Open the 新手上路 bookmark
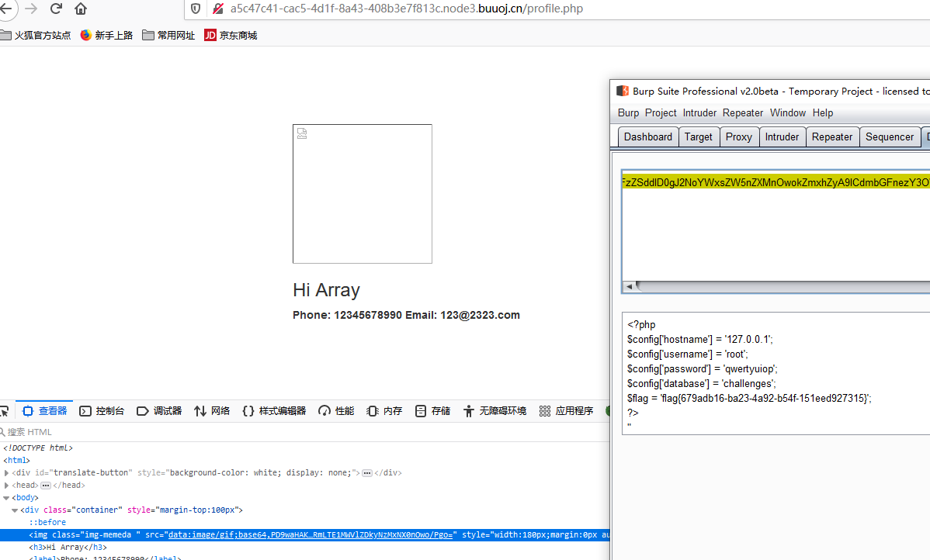Viewport: 930px width, 560px height. pos(107,36)
